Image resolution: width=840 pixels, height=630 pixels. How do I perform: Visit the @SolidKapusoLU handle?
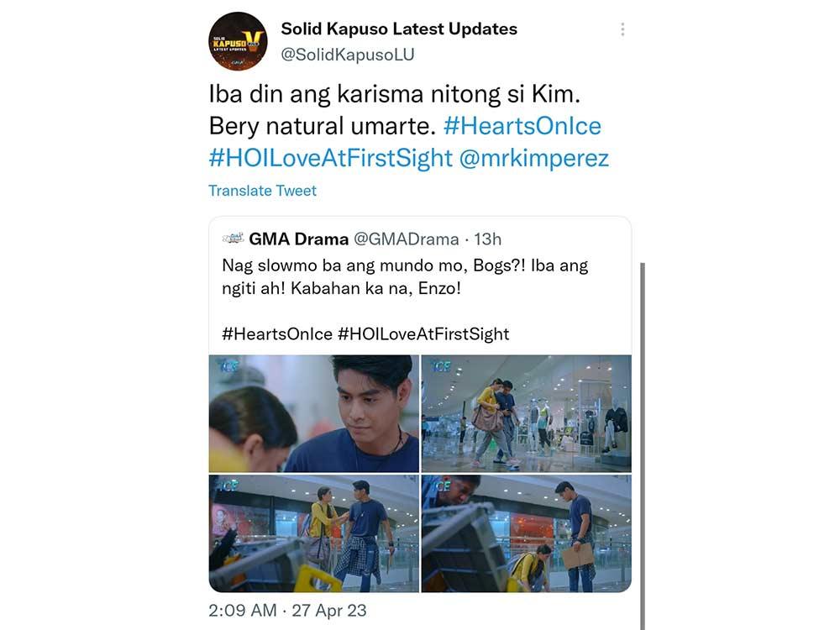[347, 55]
